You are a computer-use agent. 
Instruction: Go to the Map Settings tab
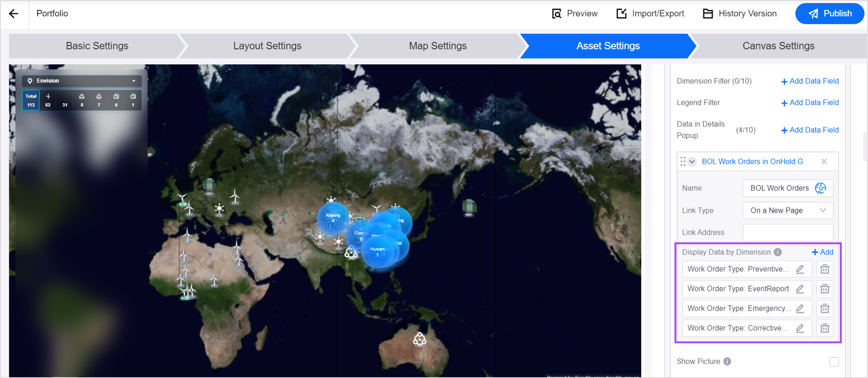pyautogui.click(x=437, y=46)
